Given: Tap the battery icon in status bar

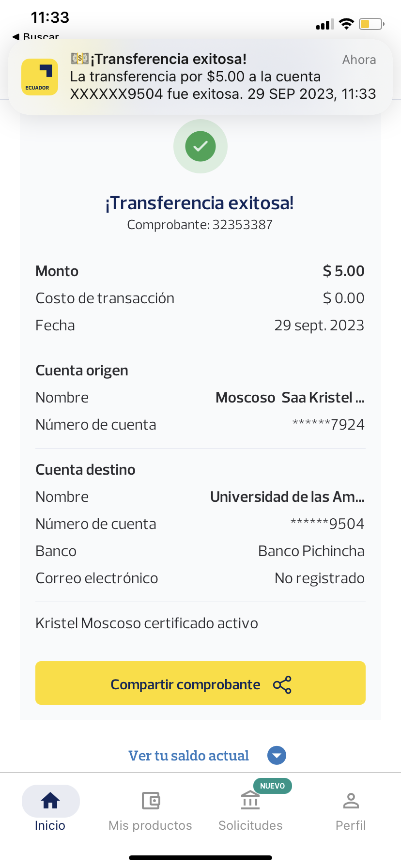Looking at the screenshot, I should click(371, 24).
